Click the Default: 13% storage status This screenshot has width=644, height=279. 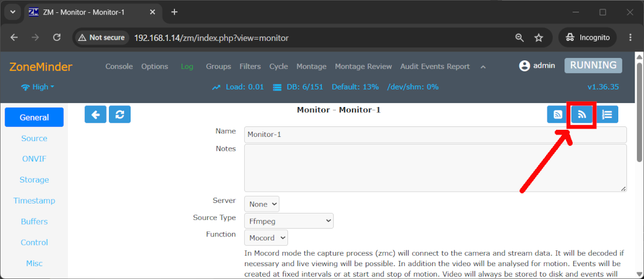coord(355,87)
